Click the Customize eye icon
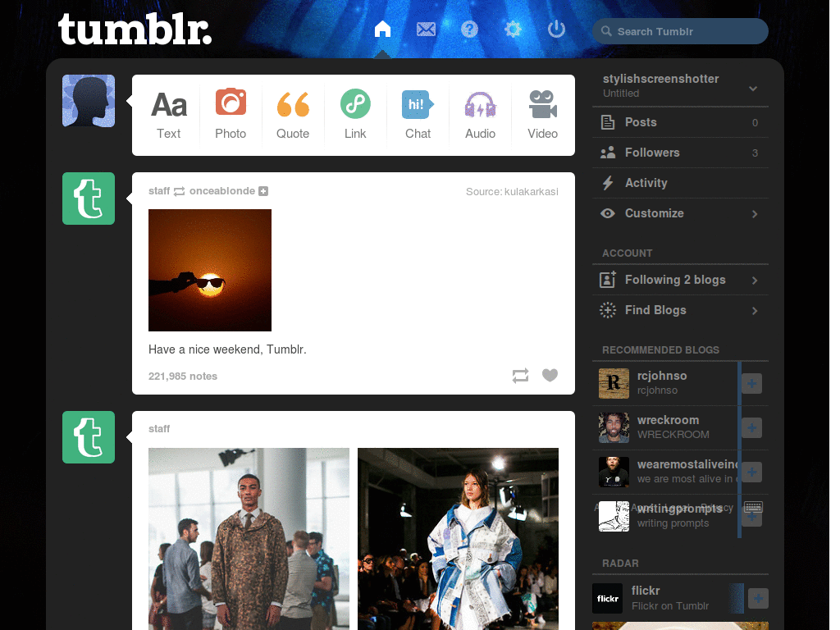Image resolution: width=840 pixels, height=630 pixels. pyautogui.click(x=608, y=213)
